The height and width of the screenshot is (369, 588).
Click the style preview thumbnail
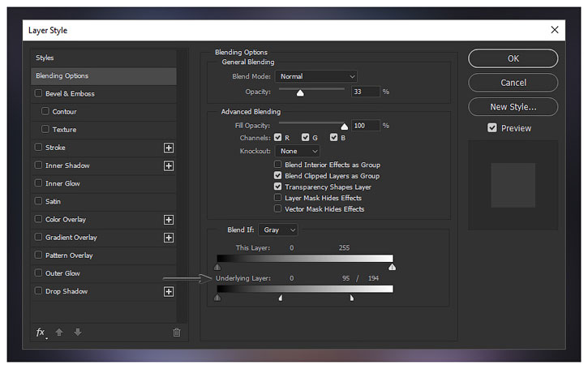coord(513,185)
